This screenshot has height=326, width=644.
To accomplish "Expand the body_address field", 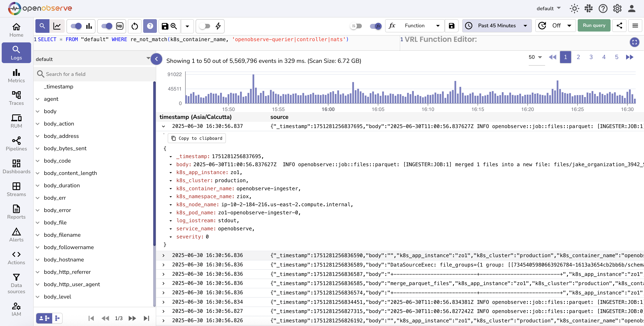I will 38,136.
